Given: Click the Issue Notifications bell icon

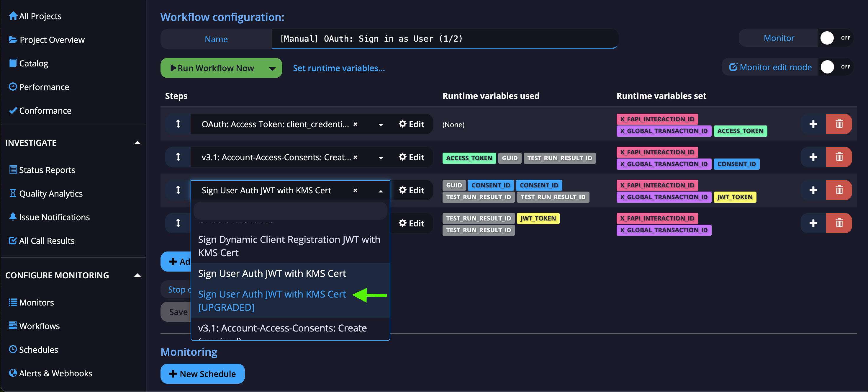Looking at the screenshot, I should point(13,217).
